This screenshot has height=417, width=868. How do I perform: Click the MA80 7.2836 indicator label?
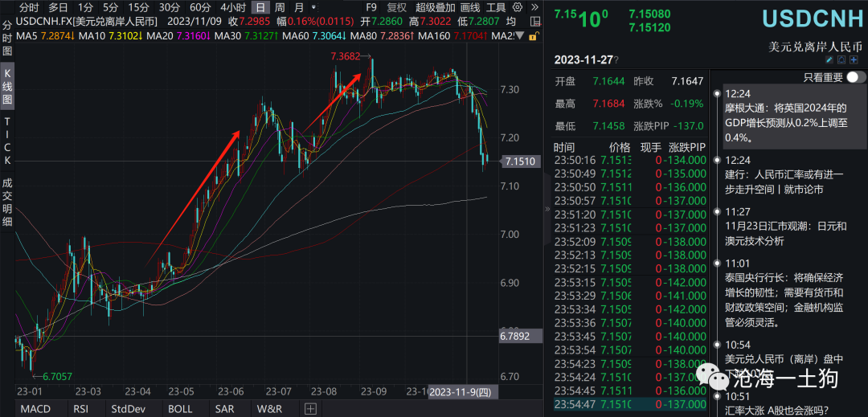[382, 36]
